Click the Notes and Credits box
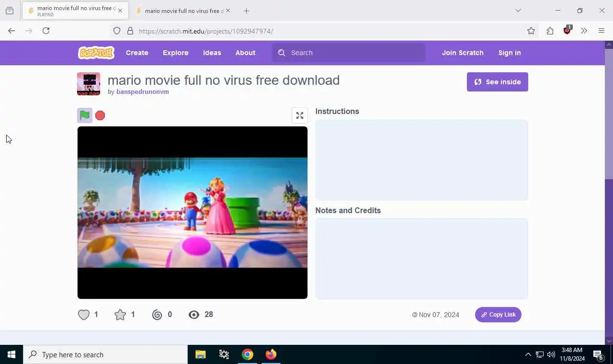613x364 pixels. pyautogui.click(x=421, y=259)
